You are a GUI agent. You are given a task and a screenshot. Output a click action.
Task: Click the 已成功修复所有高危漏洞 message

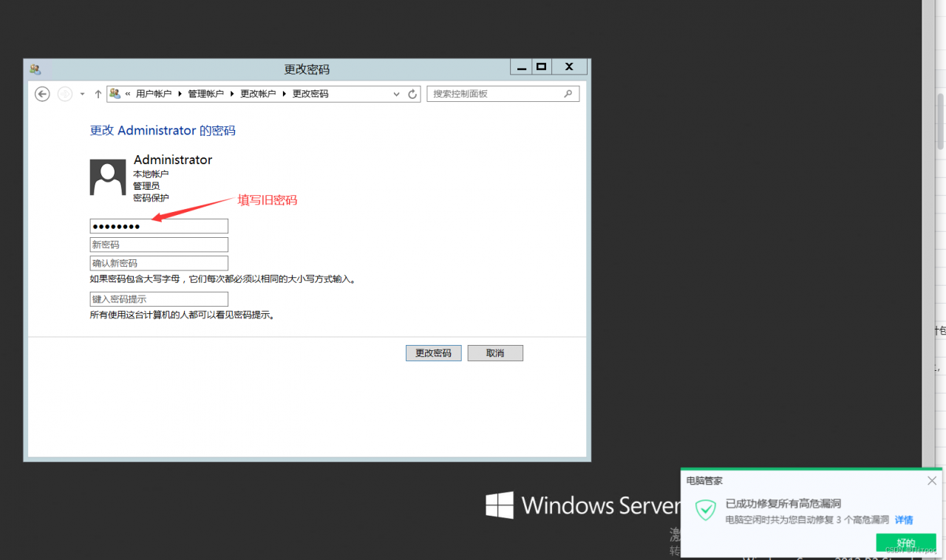click(783, 504)
